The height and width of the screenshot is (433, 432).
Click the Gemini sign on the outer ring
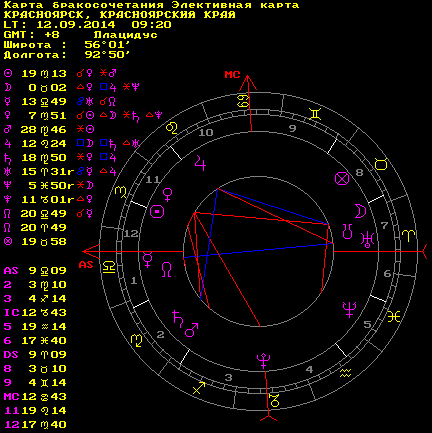315,114
